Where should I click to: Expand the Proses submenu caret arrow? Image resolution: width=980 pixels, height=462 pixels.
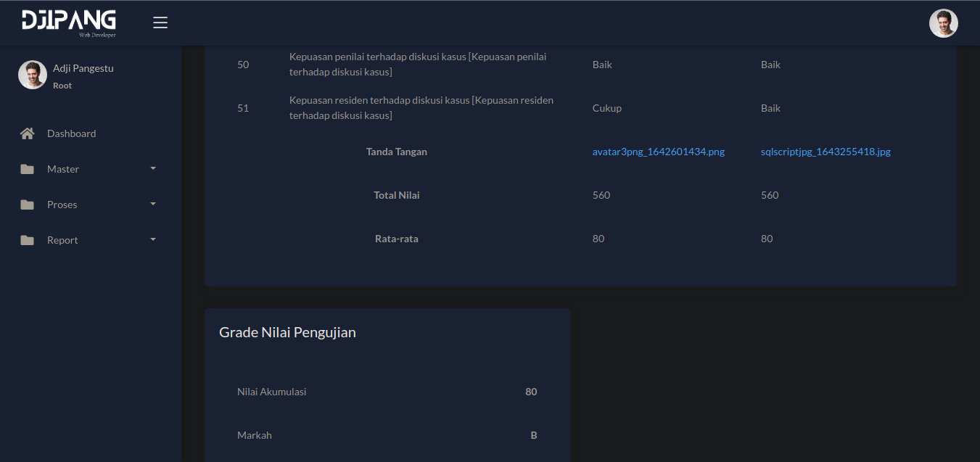[x=153, y=204]
